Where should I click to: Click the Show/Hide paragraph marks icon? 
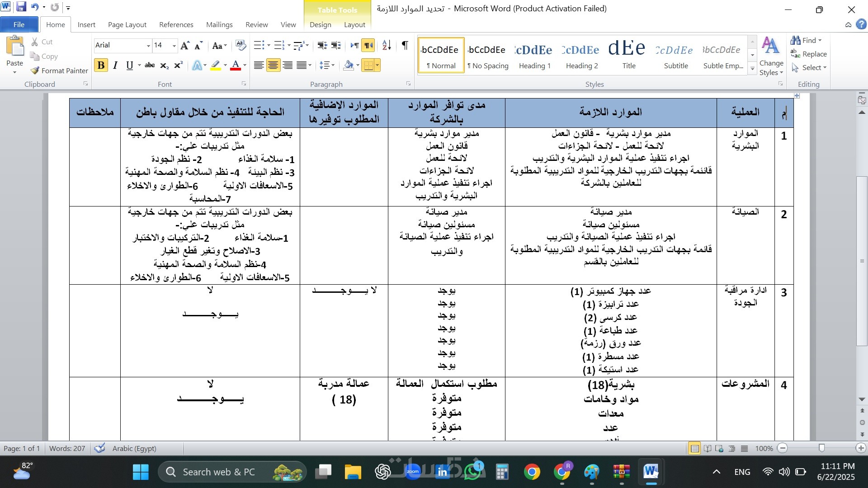point(405,45)
